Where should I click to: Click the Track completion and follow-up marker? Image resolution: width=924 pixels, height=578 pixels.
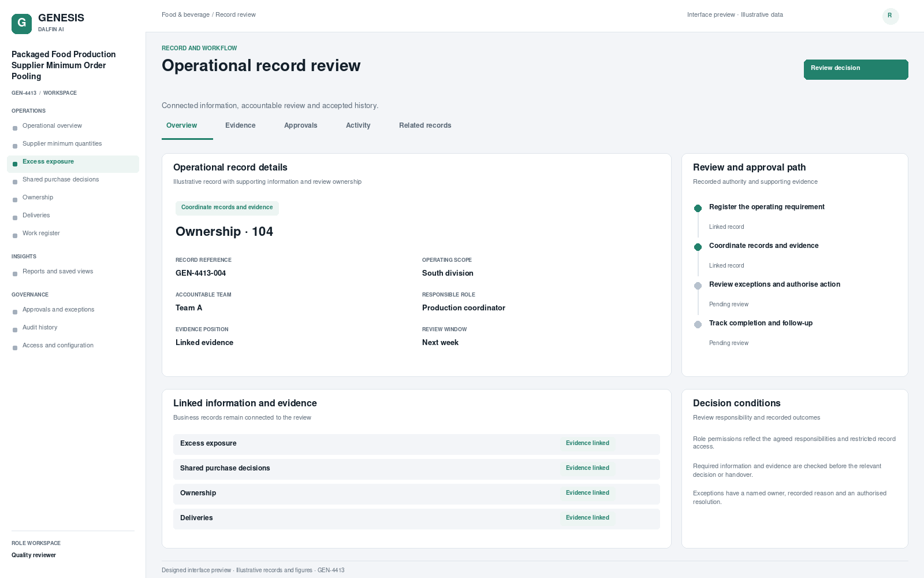click(698, 324)
